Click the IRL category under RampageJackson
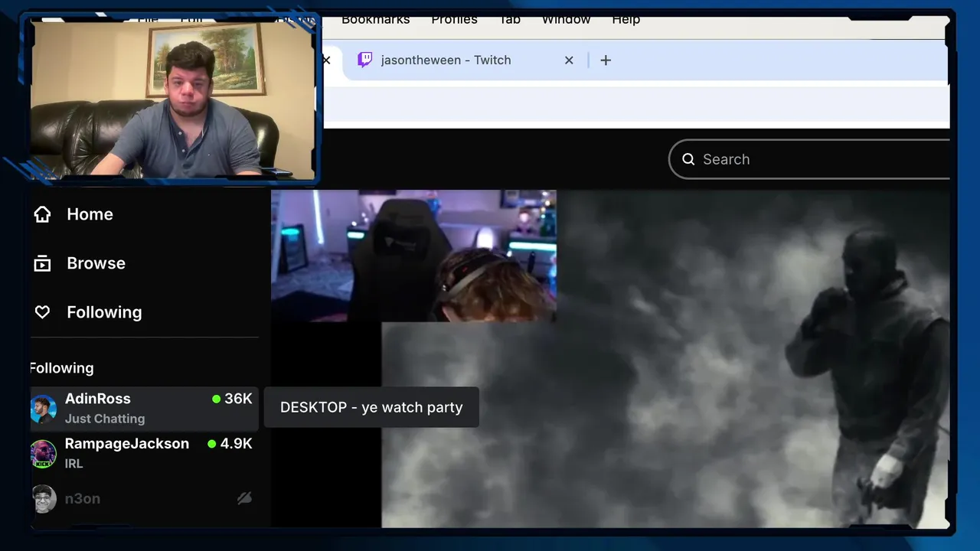 74,464
